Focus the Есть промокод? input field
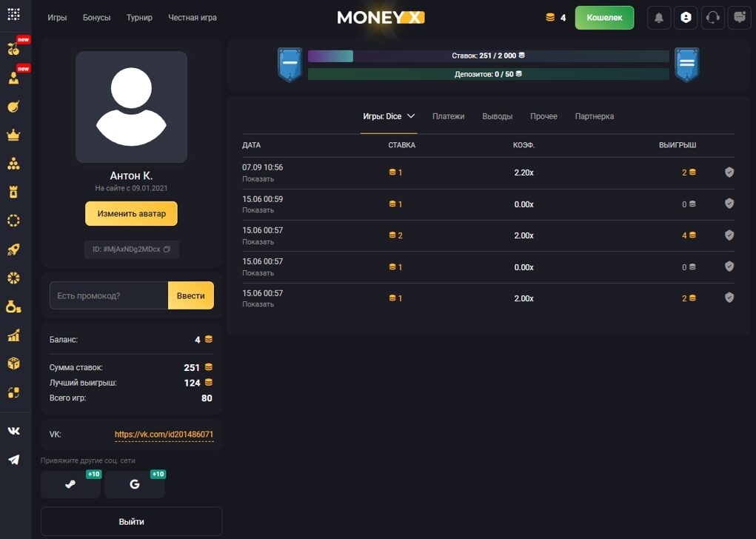This screenshot has width=756, height=539. point(109,295)
